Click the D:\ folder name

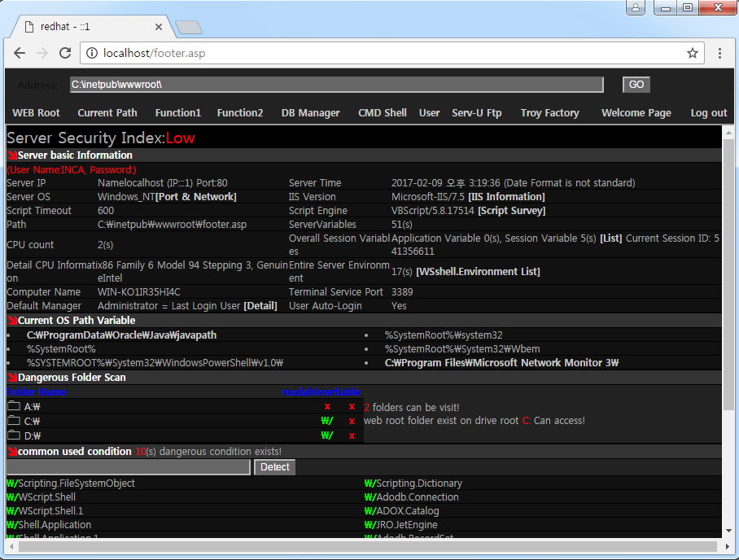(x=32, y=436)
